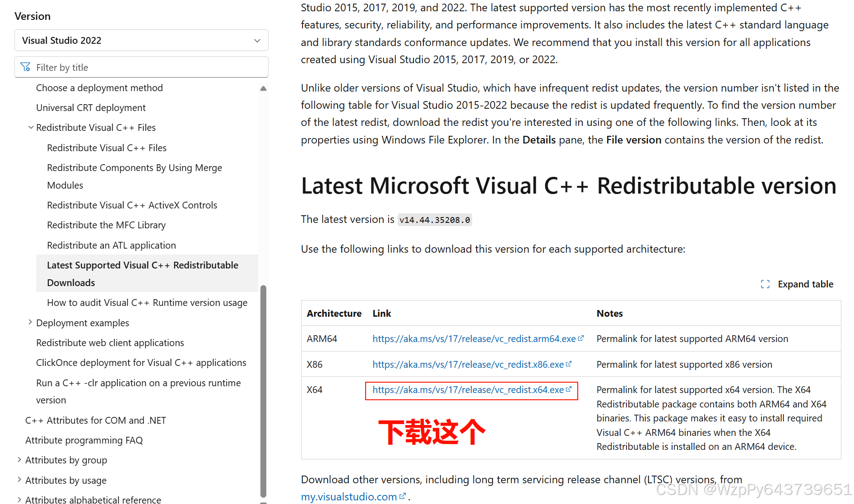This screenshot has height=504, width=854.
Task: Expand the Deployment examples section
Action: [x=30, y=322]
